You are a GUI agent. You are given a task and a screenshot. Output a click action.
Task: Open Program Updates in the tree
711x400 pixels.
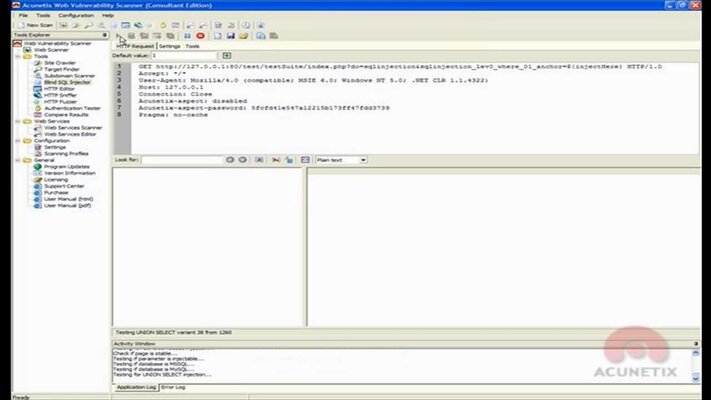(67, 167)
